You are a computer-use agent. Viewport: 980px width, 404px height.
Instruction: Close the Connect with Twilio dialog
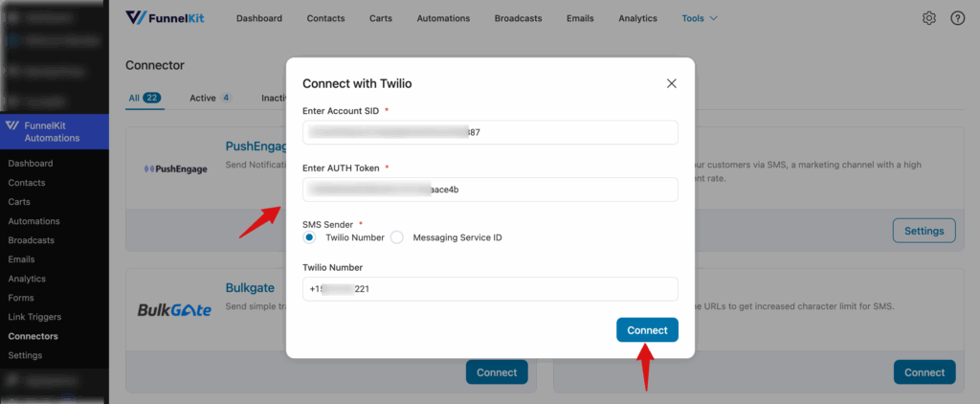[x=671, y=83]
